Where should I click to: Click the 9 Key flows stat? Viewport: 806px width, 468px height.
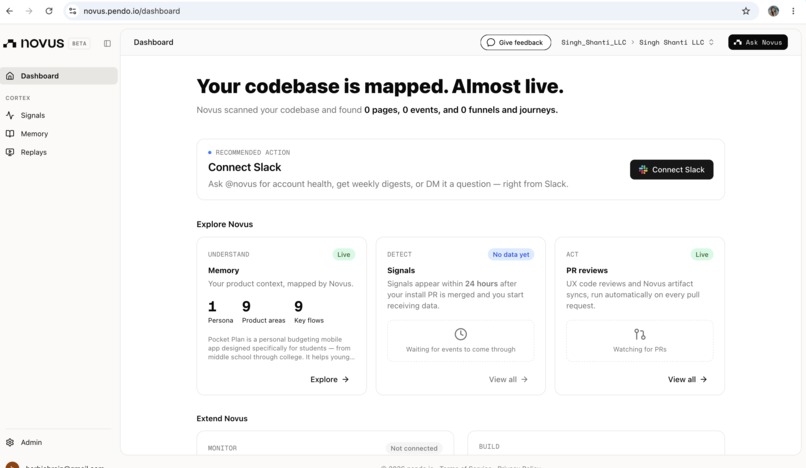click(309, 312)
